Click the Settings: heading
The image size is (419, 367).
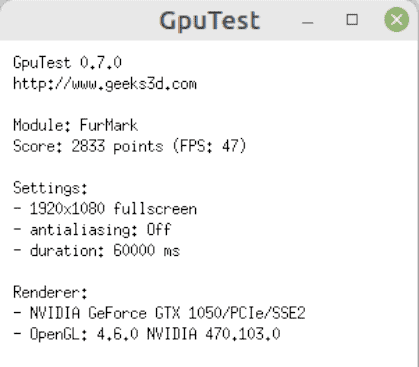(50, 188)
